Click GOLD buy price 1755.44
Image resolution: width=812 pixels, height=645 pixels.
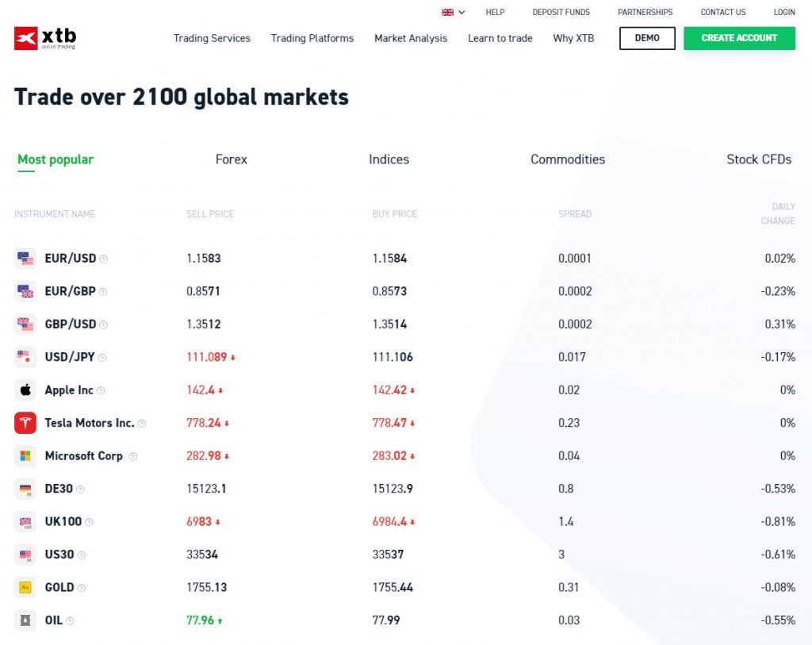[x=393, y=587]
